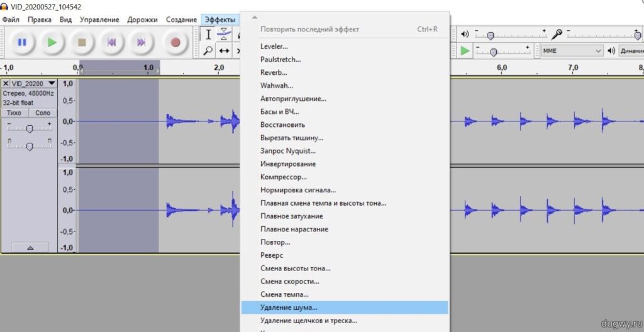Viewport: 644px width, 332px height.
Task: Open the Динамик output device dropdown
Action: (x=631, y=51)
